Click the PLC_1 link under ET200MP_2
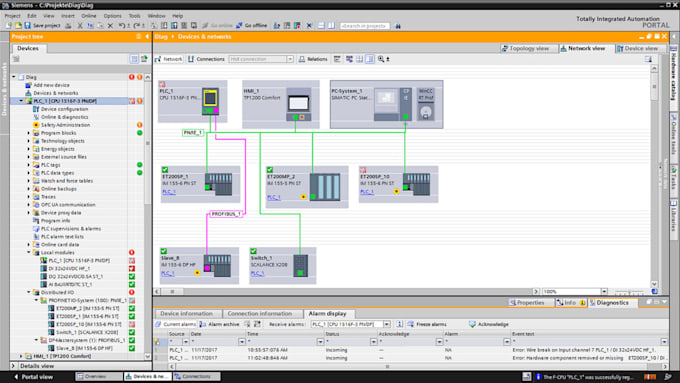Viewport: 680px width, 383px height. click(274, 197)
